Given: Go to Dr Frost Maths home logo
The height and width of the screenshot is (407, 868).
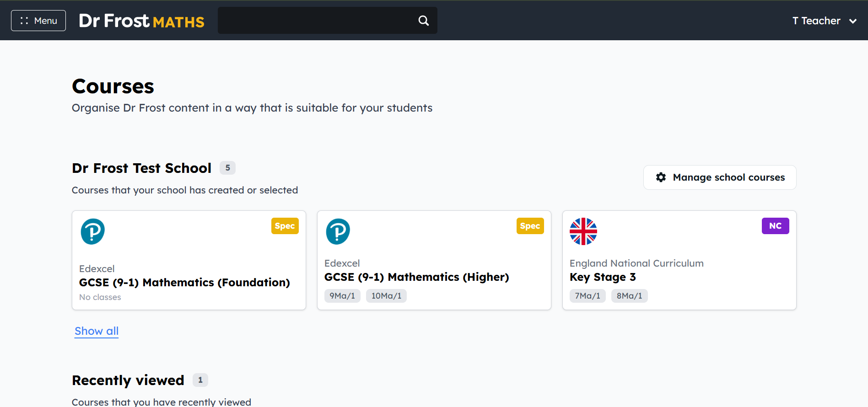Looking at the screenshot, I should tap(141, 21).
